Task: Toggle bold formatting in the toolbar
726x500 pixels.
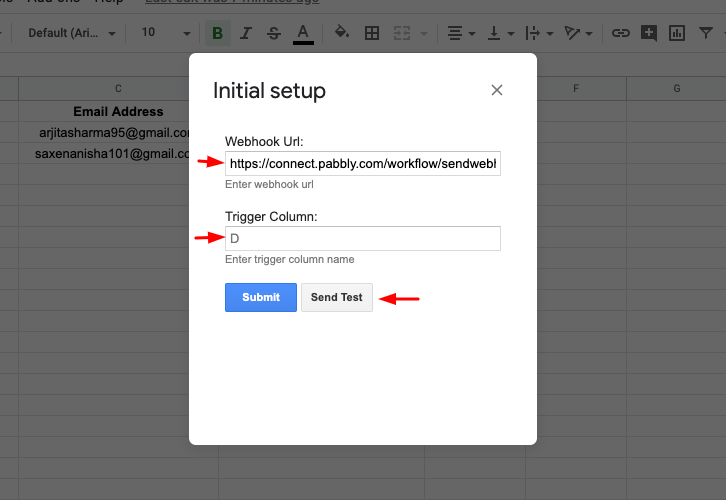Action: point(218,33)
